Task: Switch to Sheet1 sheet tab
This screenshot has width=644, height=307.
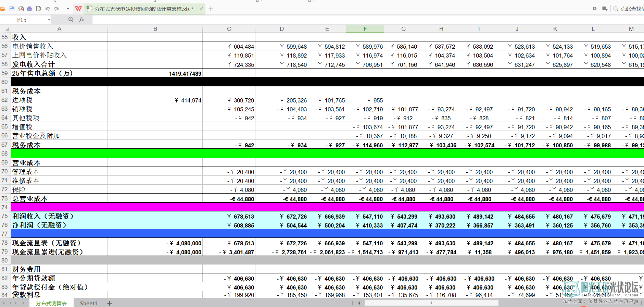Action: [x=89, y=303]
